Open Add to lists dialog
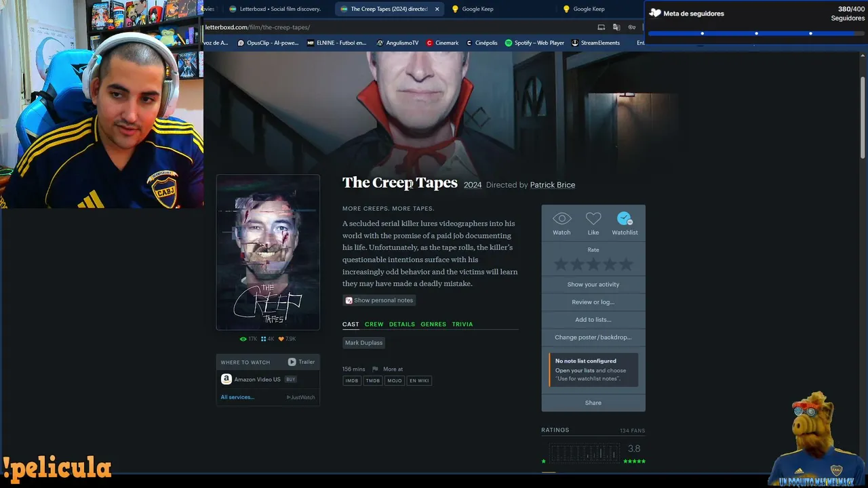Screen dimensions: 868x488 pos(593,320)
